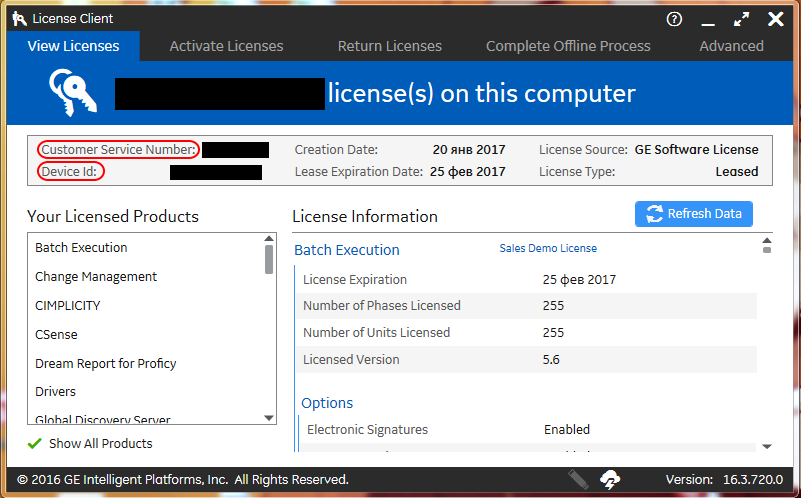The height and width of the screenshot is (498, 801).
Task: Click License Information scroll up arrow
Action: click(x=767, y=241)
